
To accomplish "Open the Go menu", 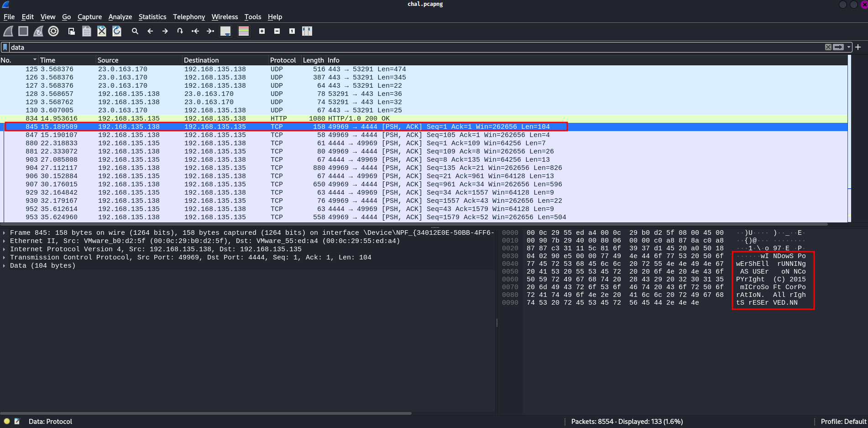I will click(x=67, y=17).
